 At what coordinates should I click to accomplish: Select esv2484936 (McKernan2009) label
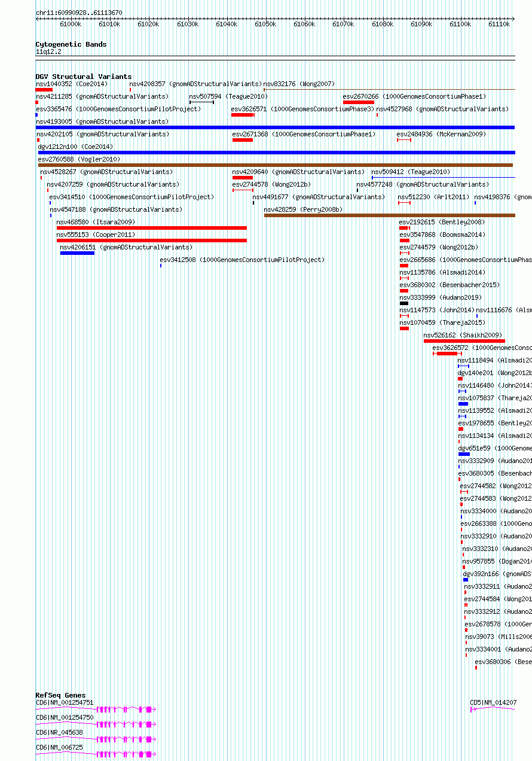point(441,134)
